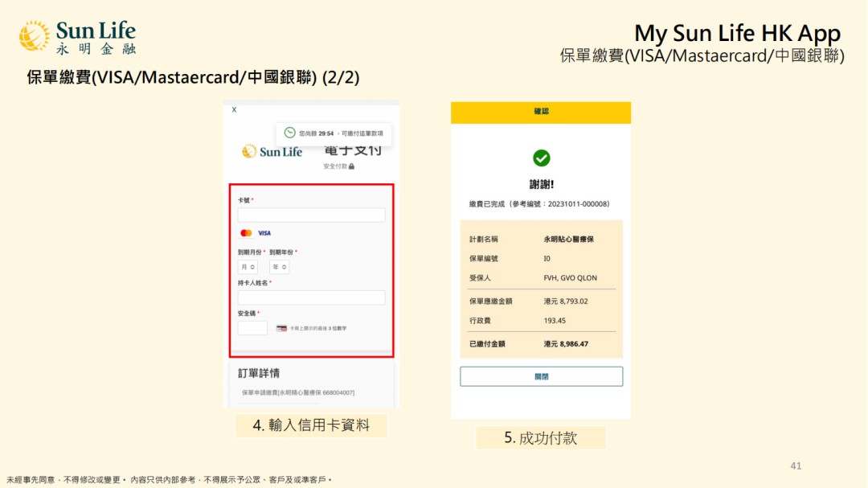Click the 謝謝! thank-you heading
868x488 pixels.
pyautogui.click(x=542, y=184)
